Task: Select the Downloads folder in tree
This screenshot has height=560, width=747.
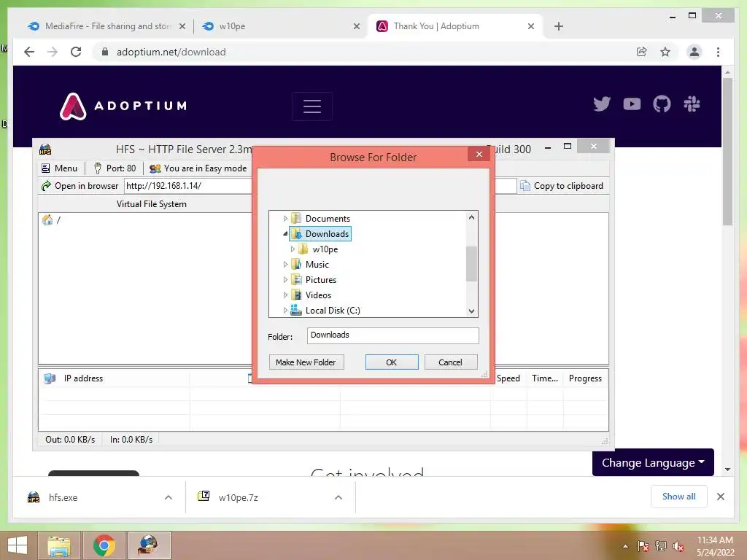Action: (327, 234)
